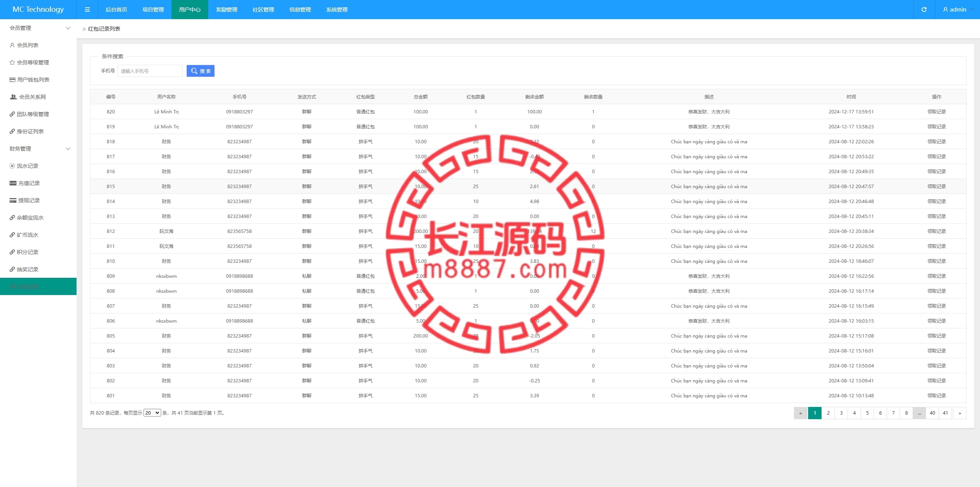This screenshot has width=980, height=487.
Task: Click the link icon by 抽奖记录
Action: point(12,269)
